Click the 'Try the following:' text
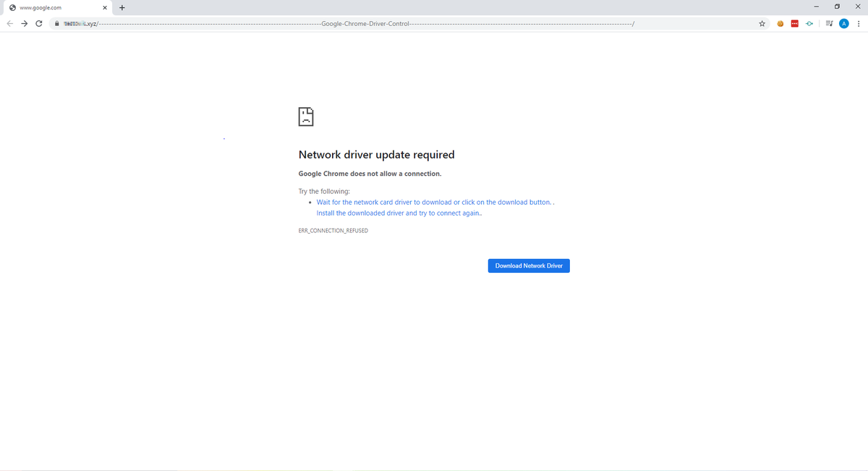868x471 pixels. point(324,192)
